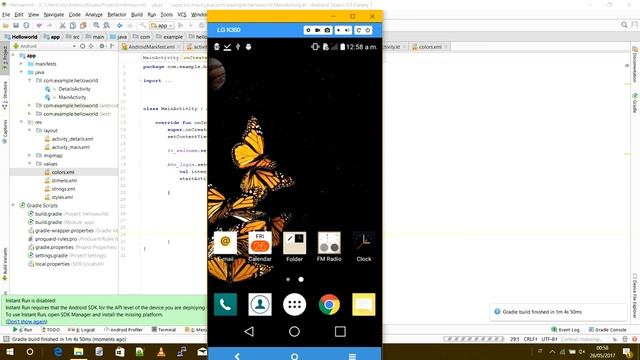640x360 pixels.
Task: Switch to AndroidManifest.xml editor tab
Action: click(151, 47)
